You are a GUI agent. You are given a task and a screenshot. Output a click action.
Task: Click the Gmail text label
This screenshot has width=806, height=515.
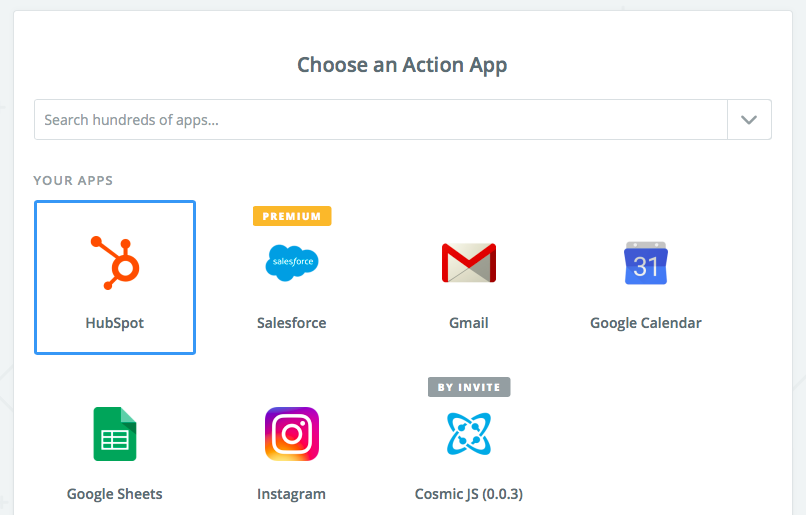tap(469, 323)
